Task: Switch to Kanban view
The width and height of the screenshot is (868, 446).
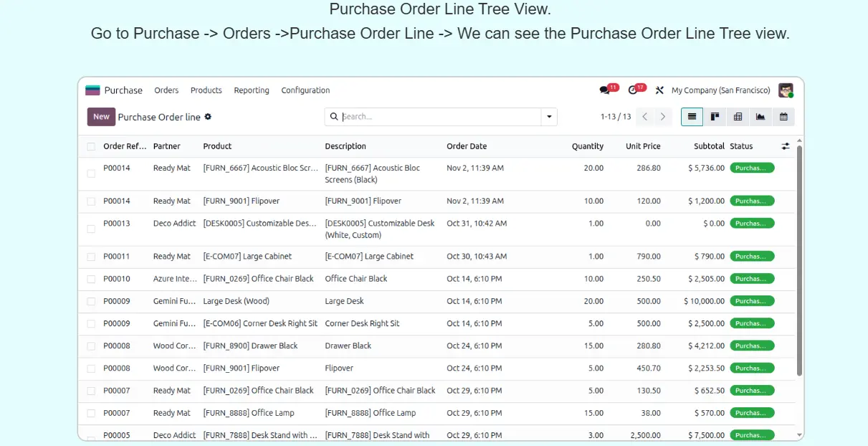Action: pyautogui.click(x=715, y=117)
